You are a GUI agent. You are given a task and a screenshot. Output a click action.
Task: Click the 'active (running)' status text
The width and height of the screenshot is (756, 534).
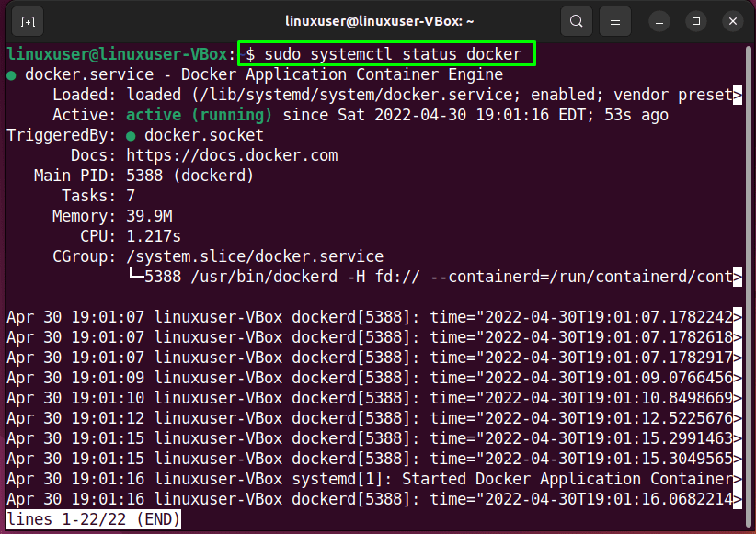pos(200,115)
